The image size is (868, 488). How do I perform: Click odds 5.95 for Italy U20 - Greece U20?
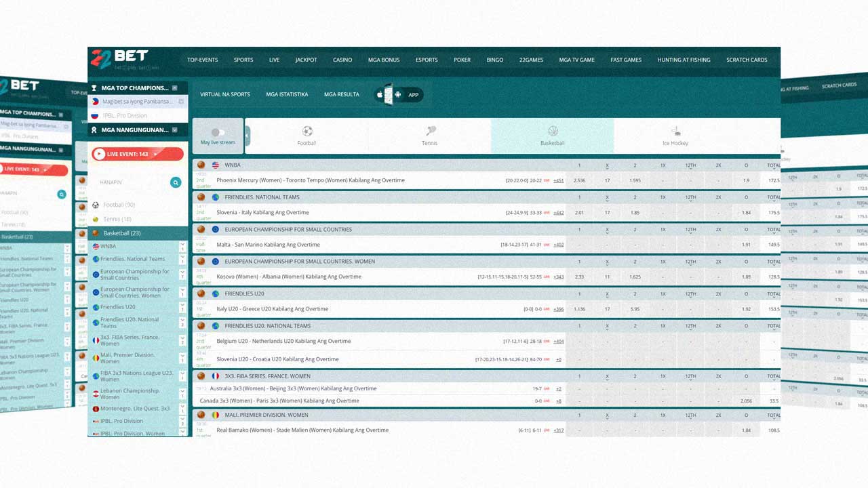click(635, 309)
